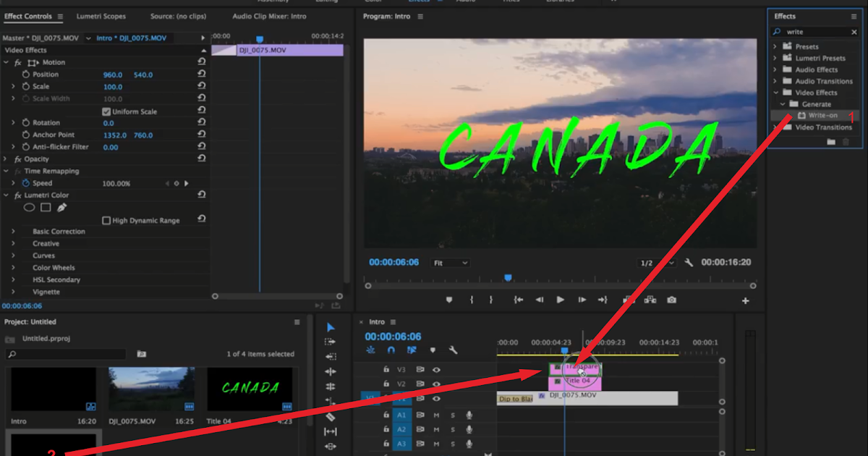Viewport: 868px width, 456px height.
Task: Toggle V3 track output eye
Action: [x=437, y=369]
